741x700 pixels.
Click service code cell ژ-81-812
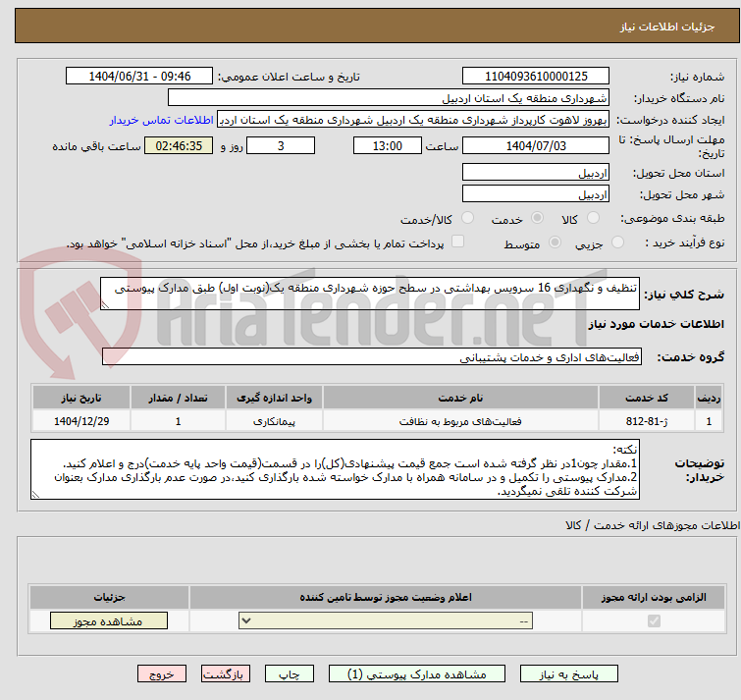point(647,420)
